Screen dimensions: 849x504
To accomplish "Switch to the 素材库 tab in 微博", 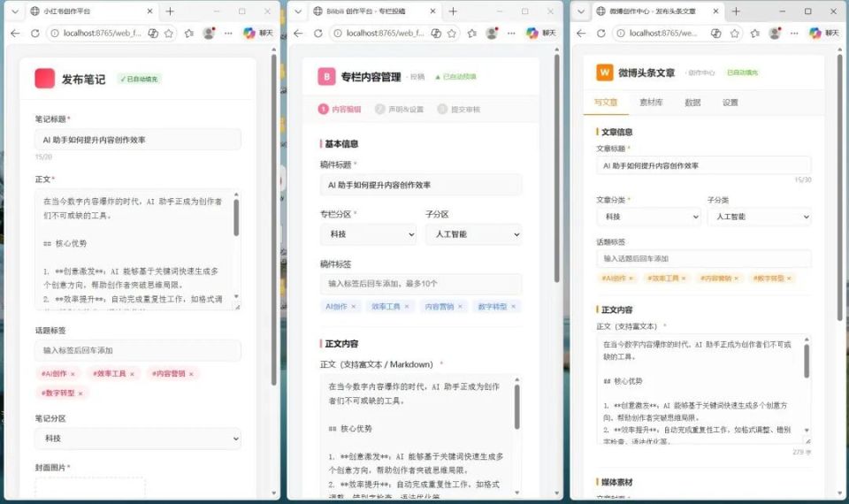I will (651, 103).
